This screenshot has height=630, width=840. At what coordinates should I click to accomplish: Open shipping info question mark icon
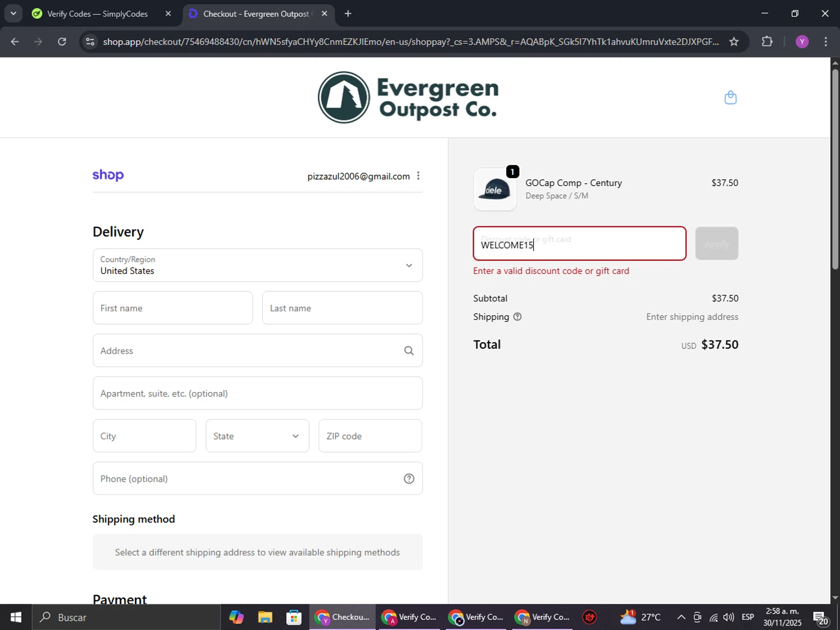tap(517, 317)
